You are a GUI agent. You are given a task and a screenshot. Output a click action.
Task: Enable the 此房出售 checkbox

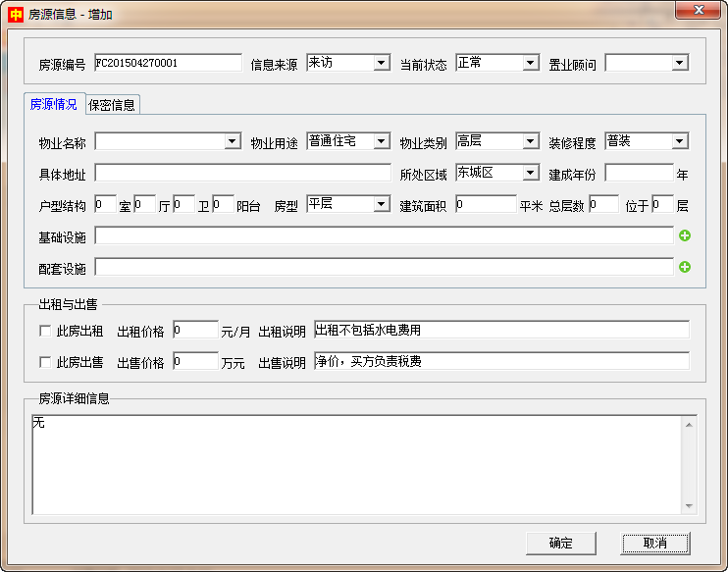[x=45, y=362]
